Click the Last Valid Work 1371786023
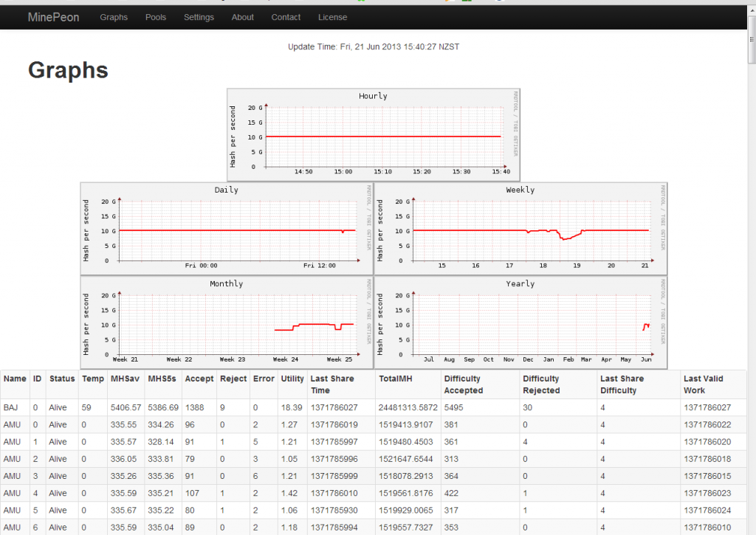The width and height of the screenshot is (756, 535). (707, 494)
